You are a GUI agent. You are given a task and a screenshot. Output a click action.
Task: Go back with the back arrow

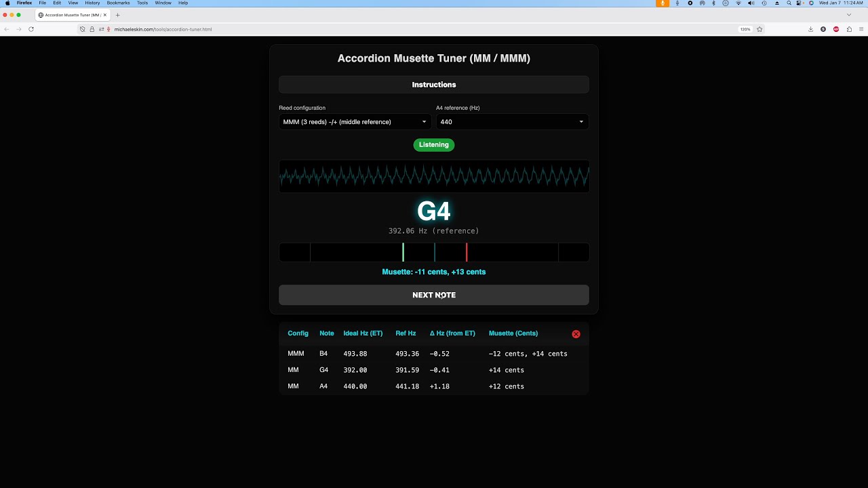tap(7, 29)
